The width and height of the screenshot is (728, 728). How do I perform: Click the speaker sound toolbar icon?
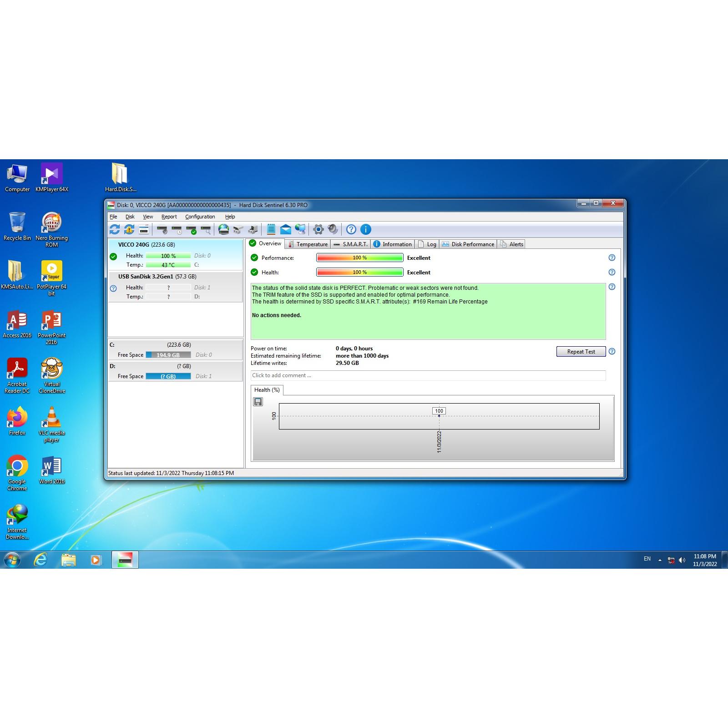(333, 229)
